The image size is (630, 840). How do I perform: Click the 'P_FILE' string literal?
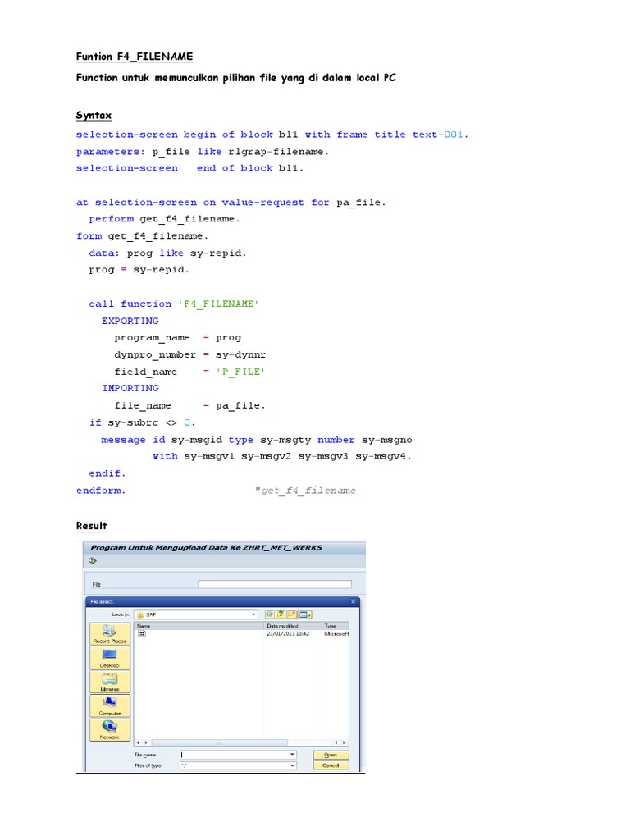[240, 372]
